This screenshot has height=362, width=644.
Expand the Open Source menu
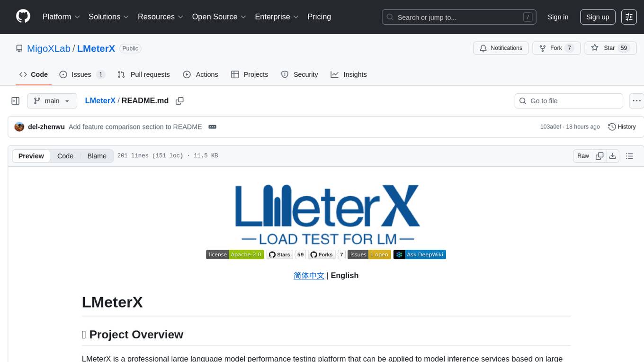tap(219, 17)
